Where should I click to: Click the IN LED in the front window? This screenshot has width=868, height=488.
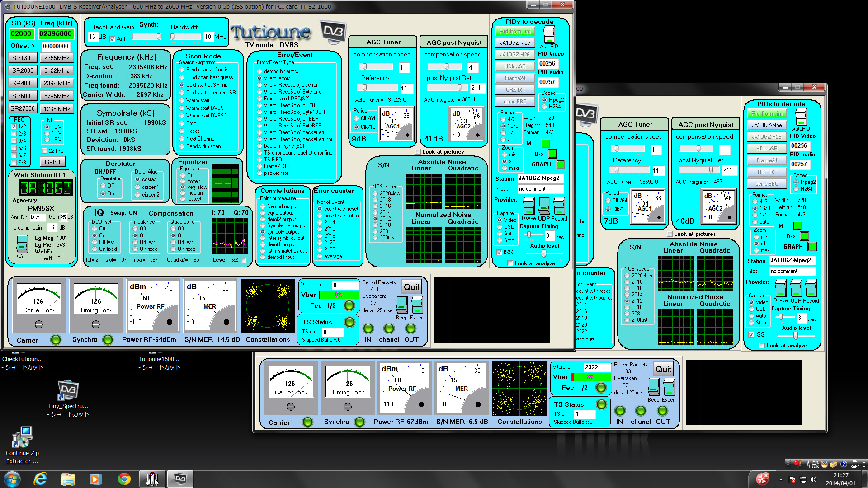click(x=368, y=328)
